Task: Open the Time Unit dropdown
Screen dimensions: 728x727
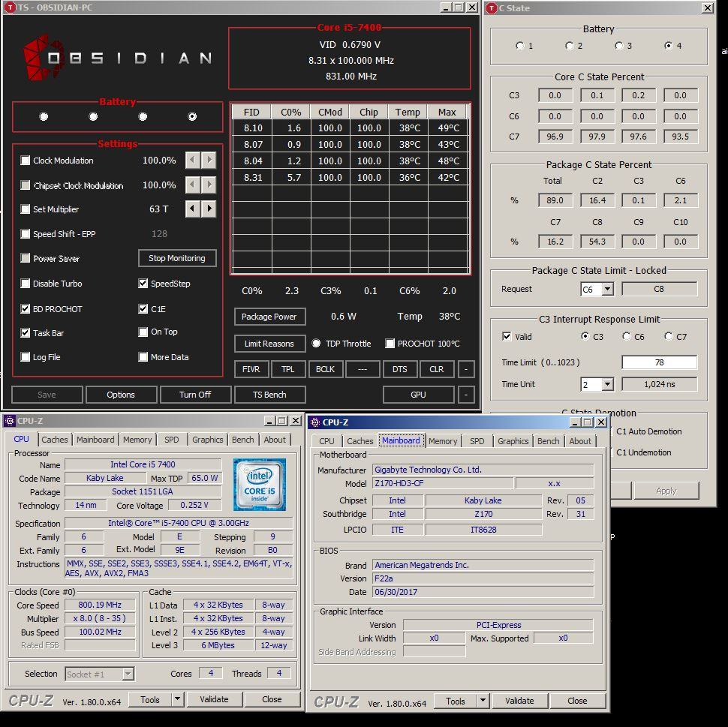Action: 607,384
